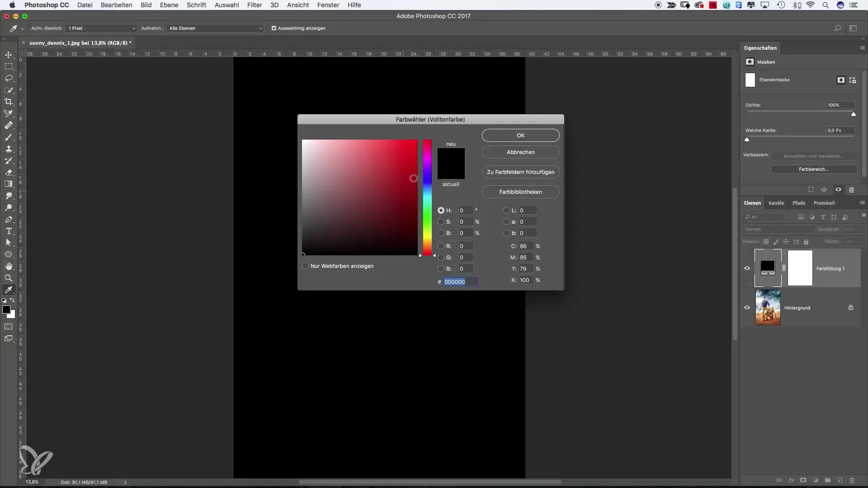Viewport: 868px width, 488px height.
Task: Create a new group via folder icon
Action: 828,480
